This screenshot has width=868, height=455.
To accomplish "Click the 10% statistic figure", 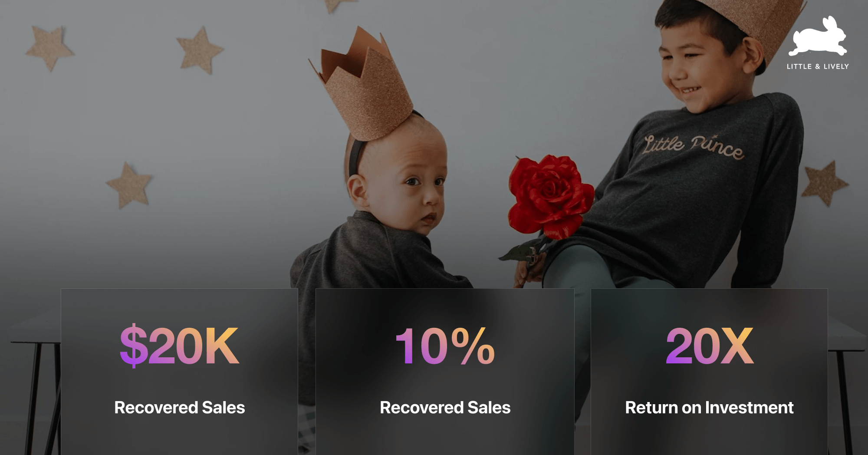I will pos(445,346).
